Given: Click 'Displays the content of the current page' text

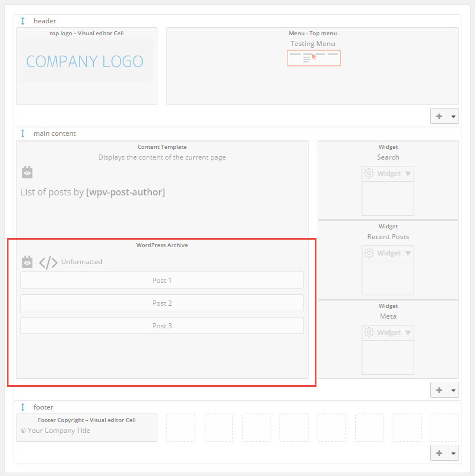Looking at the screenshot, I should pos(162,157).
